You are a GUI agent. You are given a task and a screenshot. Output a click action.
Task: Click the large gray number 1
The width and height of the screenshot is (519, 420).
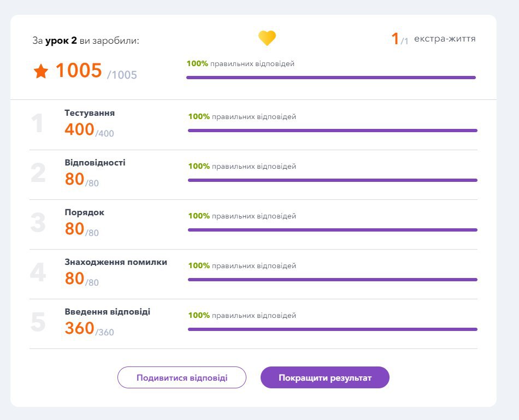point(37,123)
